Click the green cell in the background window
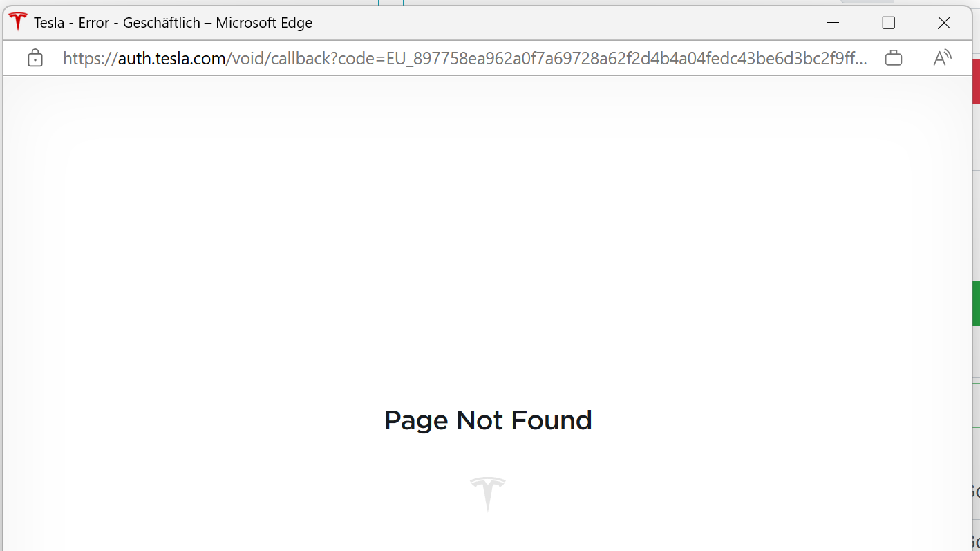This screenshot has width=980, height=551. coord(976,303)
